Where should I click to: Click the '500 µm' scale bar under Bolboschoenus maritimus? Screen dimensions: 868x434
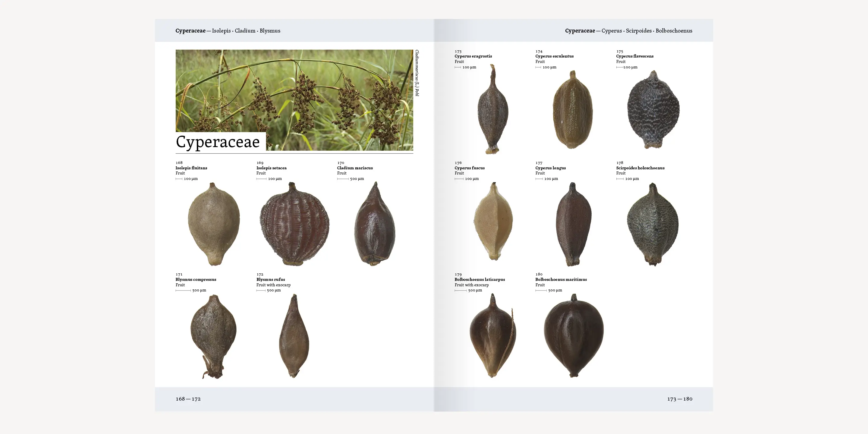click(549, 291)
